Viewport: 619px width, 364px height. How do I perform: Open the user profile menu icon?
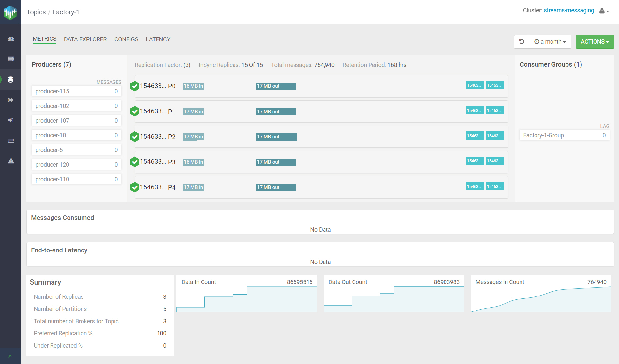pos(604,11)
